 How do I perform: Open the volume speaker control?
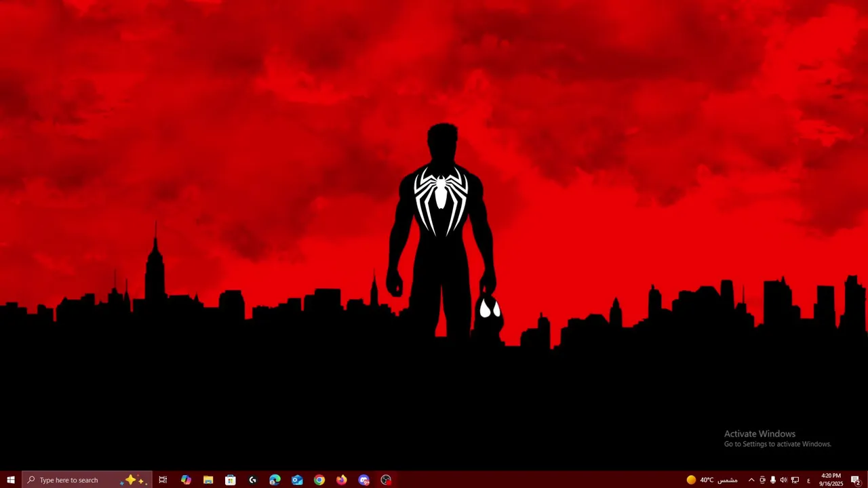tap(784, 480)
